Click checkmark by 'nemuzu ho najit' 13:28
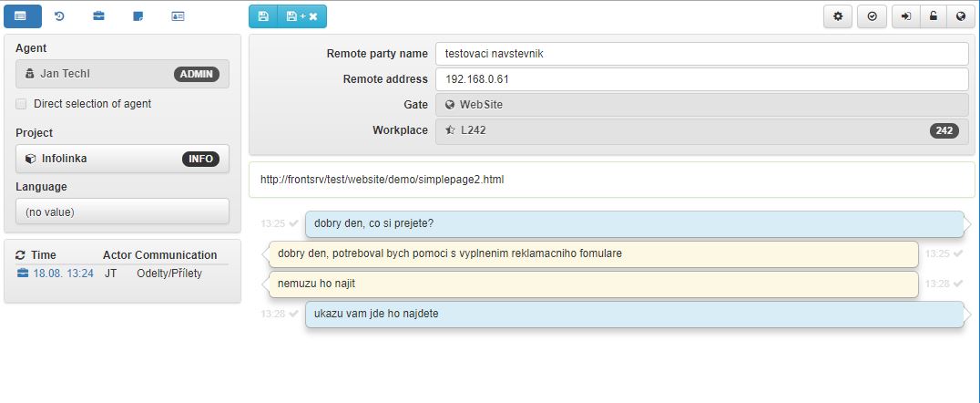 tap(958, 284)
